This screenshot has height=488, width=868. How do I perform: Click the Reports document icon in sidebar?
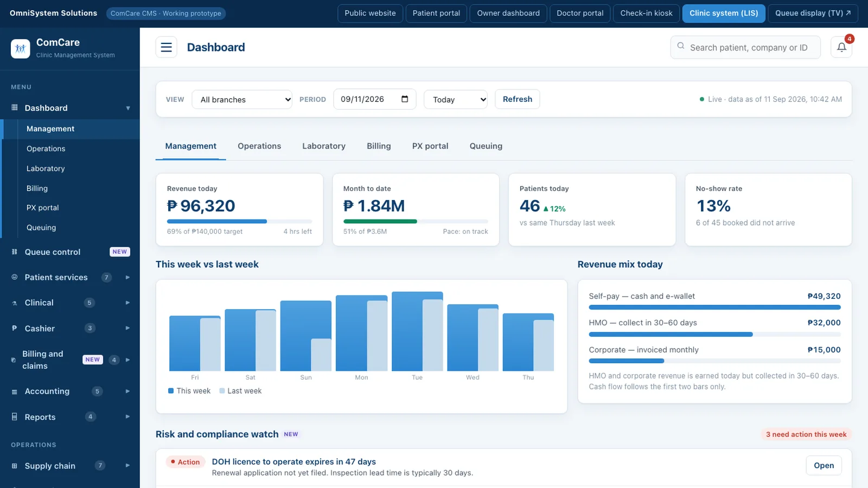pos(15,417)
